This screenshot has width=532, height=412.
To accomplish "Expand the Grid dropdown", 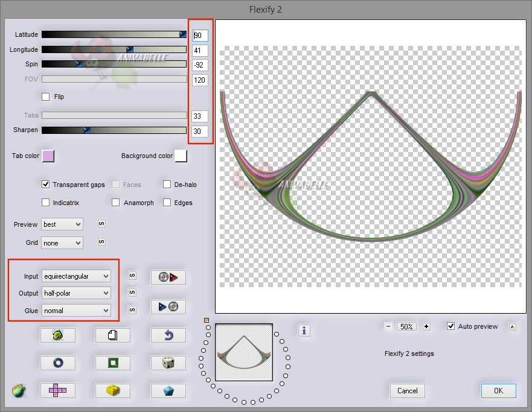I will coord(62,243).
